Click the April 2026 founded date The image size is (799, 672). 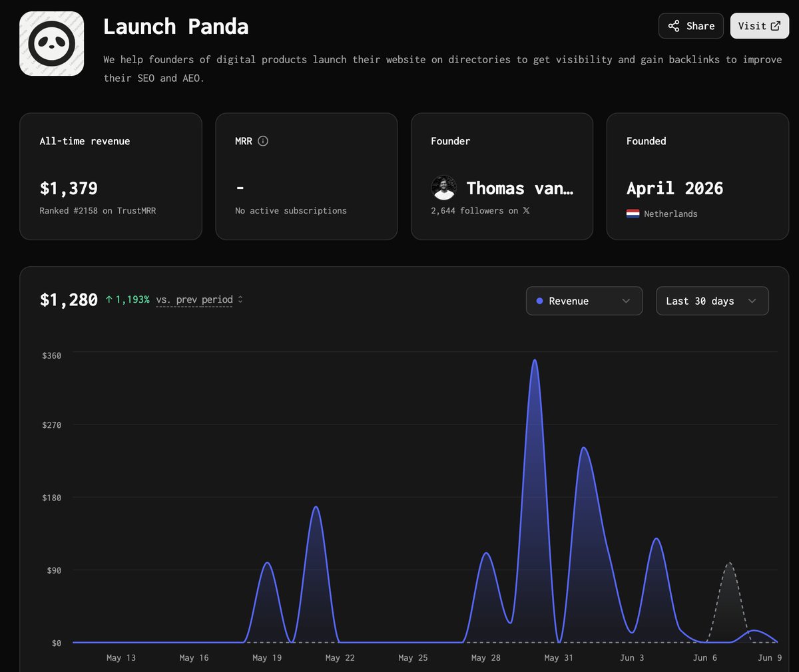pos(674,188)
